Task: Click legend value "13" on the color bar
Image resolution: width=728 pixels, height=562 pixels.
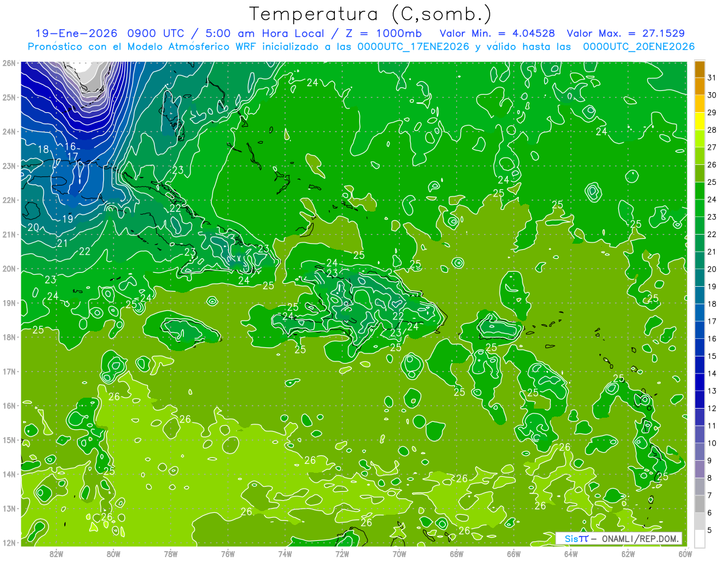Action: point(712,391)
